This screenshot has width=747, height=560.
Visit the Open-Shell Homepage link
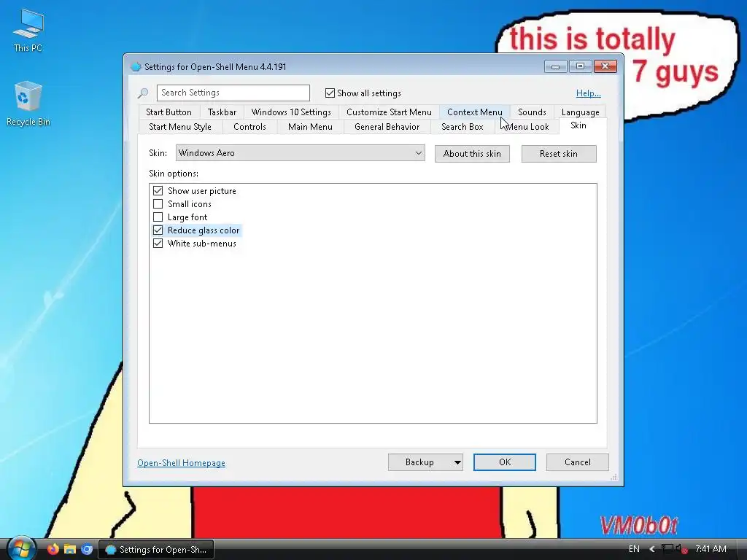tap(181, 463)
